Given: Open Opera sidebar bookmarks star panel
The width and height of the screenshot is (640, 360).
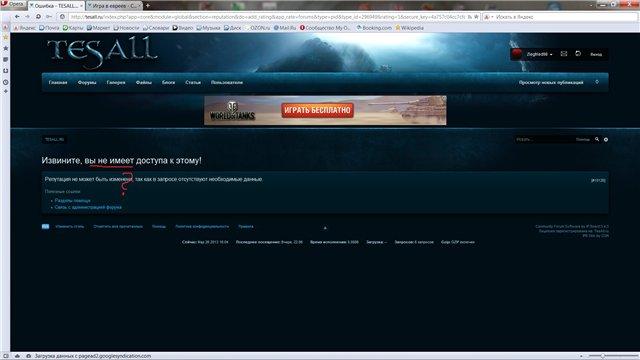Looking at the screenshot, I should coord(5,37).
